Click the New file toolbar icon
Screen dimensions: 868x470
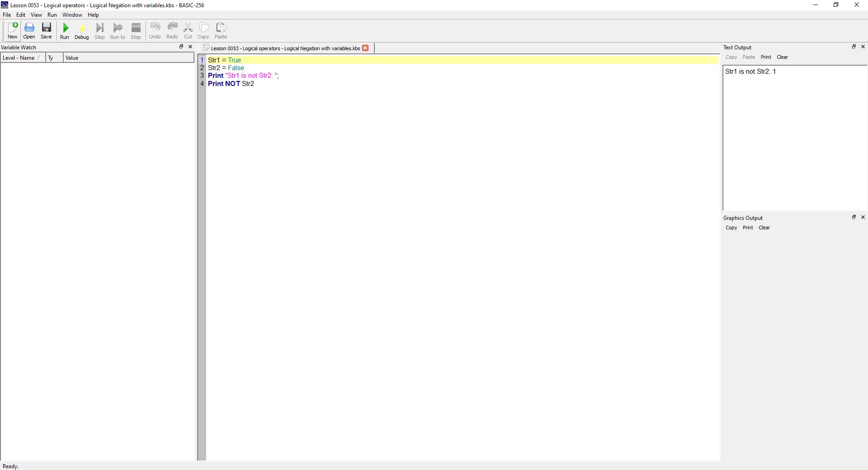pyautogui.click(x=13, y=31)
